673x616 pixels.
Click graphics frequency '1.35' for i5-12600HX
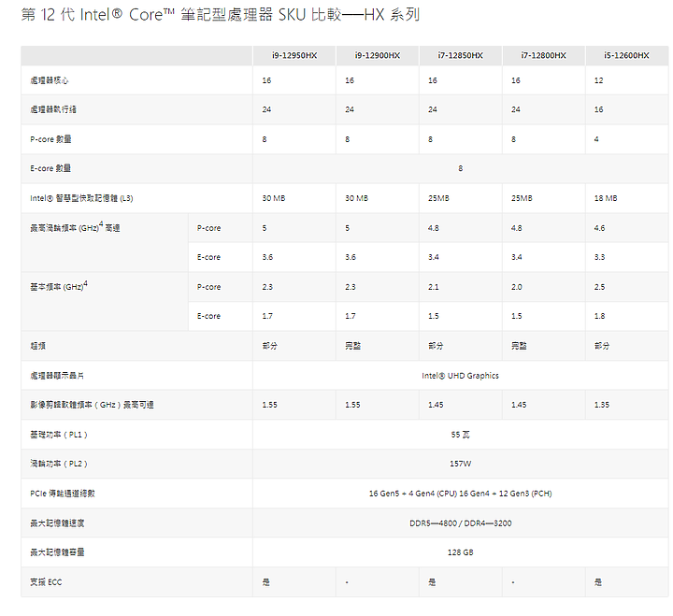pyautogui.click(x=602, y=405)
